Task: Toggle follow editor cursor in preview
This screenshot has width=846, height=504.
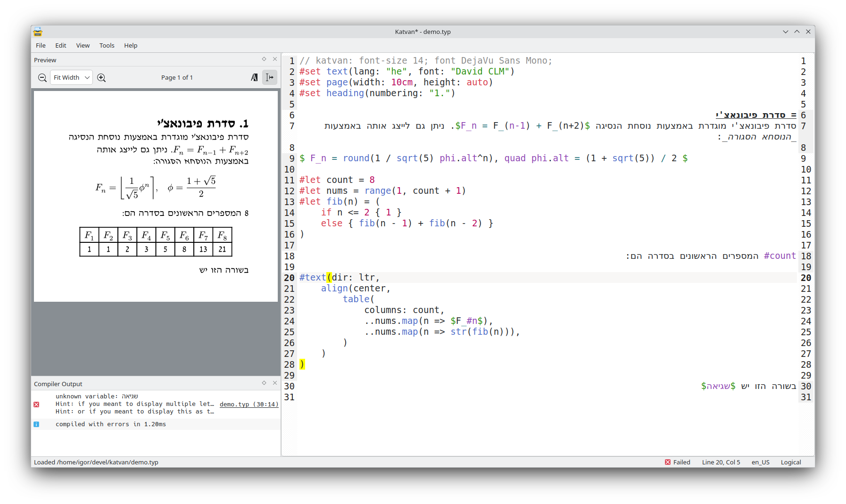Action: [x=270, y=78]
